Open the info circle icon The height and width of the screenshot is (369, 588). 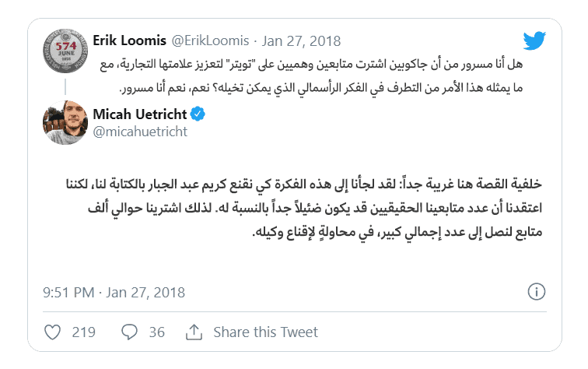535,292
